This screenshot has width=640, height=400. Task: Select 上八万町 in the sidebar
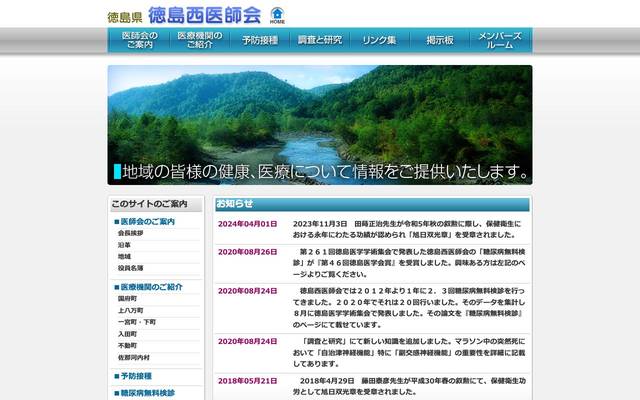click(x=131, y=311)
